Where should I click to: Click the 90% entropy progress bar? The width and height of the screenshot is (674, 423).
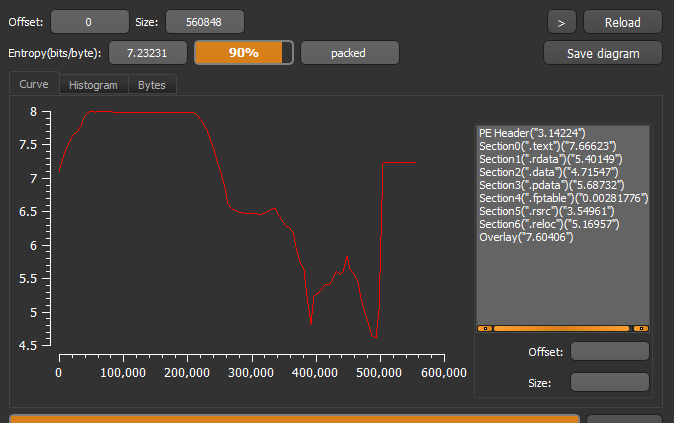244,53
